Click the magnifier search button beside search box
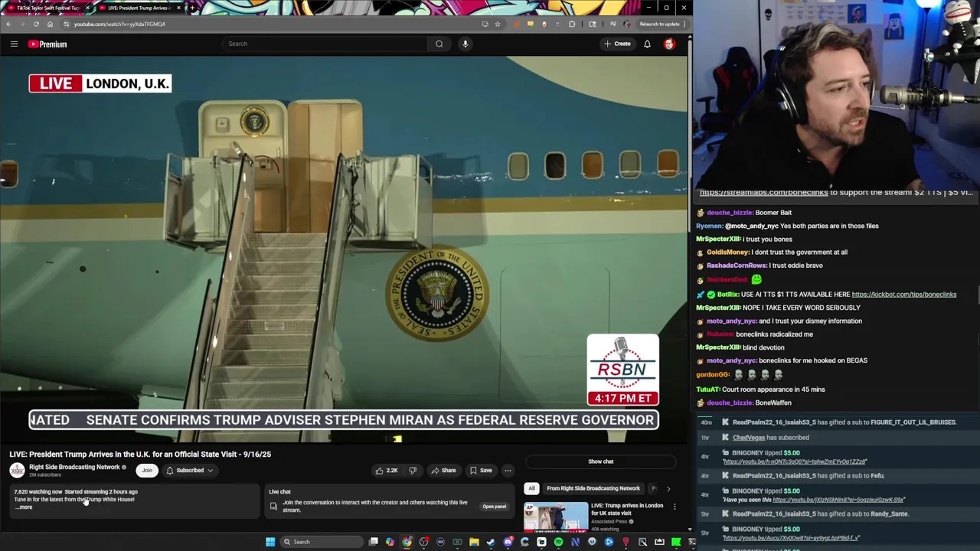980x551 pixels. coord(439,44)
